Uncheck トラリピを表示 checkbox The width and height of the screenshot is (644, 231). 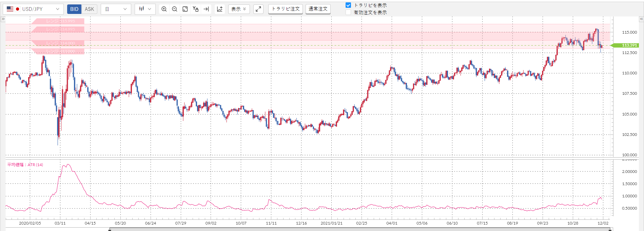pos(348,5)
